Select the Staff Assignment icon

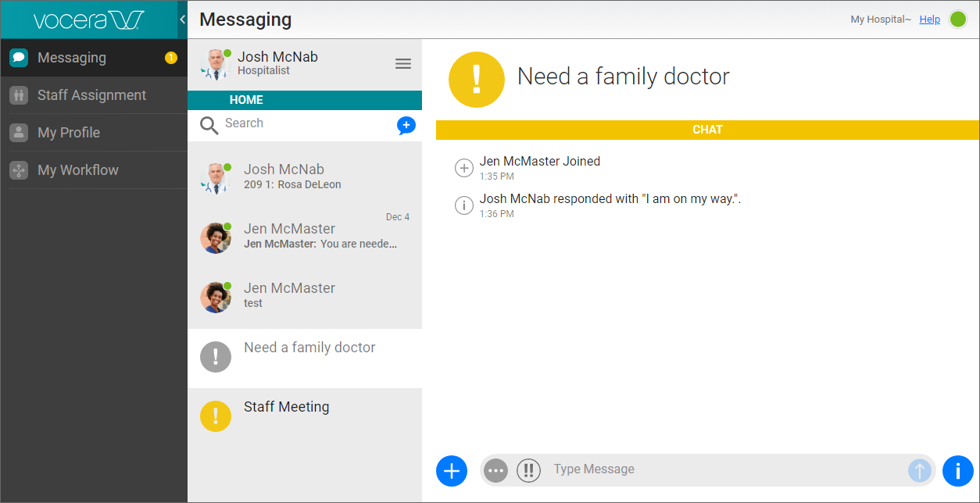tap(19, 95)
